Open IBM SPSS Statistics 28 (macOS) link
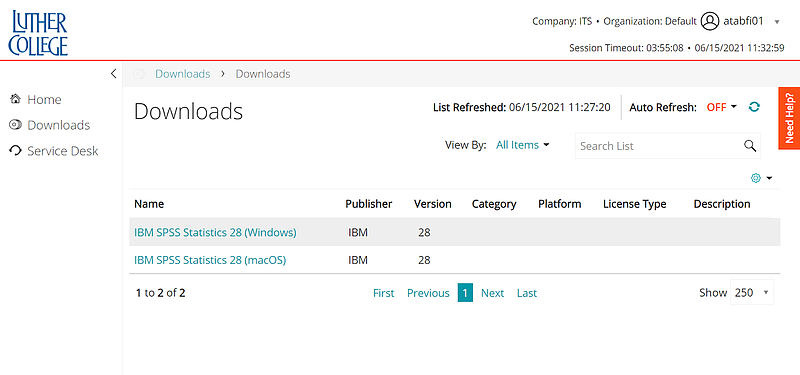 click(x=210, y=260)
